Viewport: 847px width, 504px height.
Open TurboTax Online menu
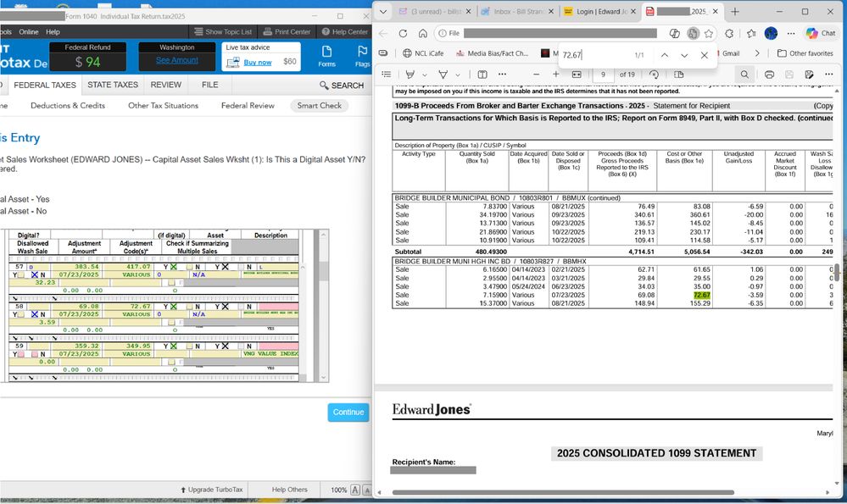pyautogui.click(x=29, y=32)
